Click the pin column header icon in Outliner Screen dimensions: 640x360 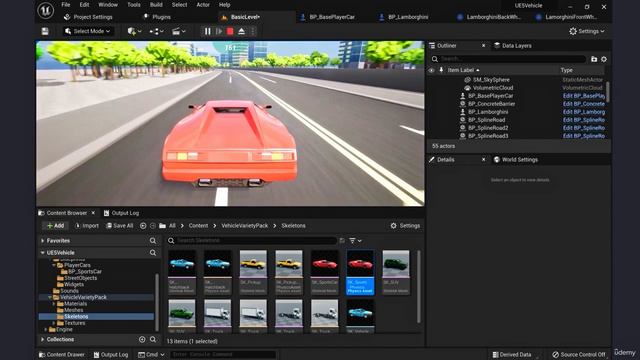pos(441,70)
